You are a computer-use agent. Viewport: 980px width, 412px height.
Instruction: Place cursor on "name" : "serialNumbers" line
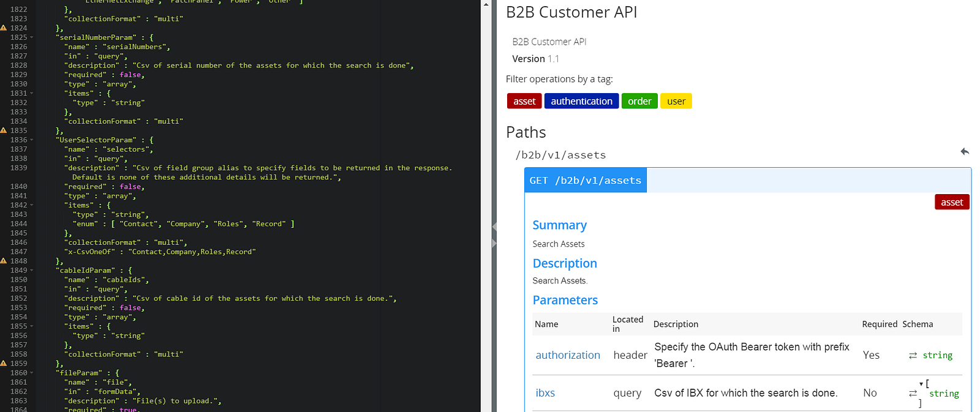click(117, 47)
